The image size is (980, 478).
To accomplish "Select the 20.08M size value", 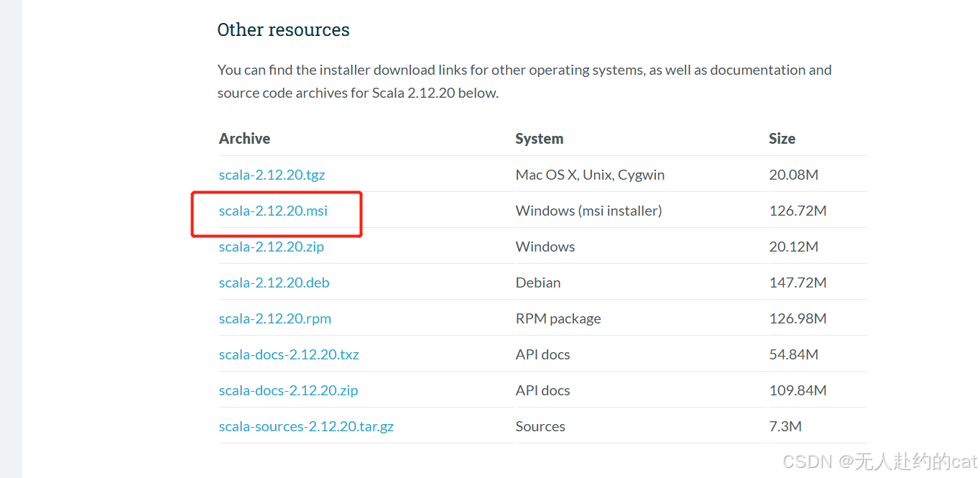I will [794, 175].
